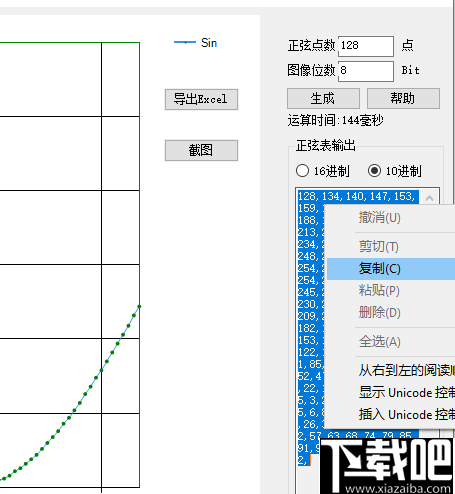Choose 插入 Unicode 控制 menu entry

tap(391, 414)
